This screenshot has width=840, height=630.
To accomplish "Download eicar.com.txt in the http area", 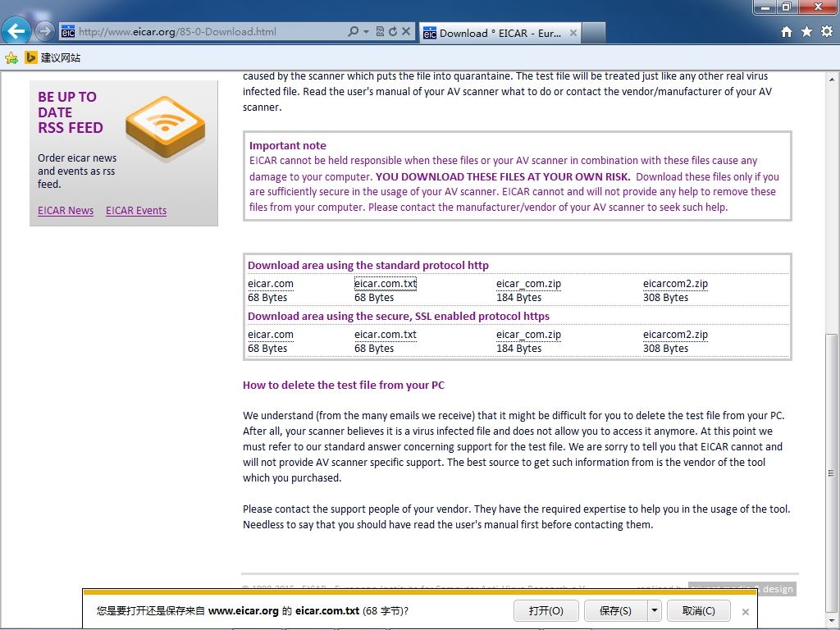I will coord(386,283).
